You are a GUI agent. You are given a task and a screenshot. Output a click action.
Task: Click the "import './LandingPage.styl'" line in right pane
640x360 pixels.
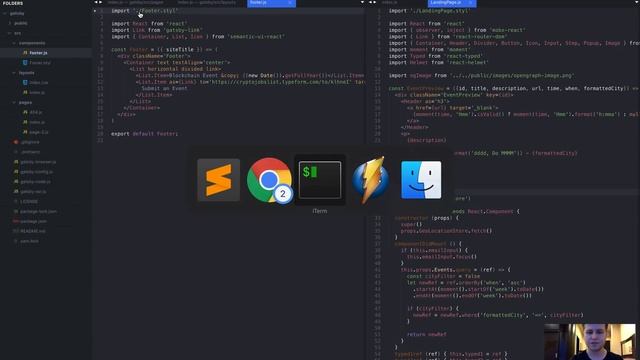(x=429, y=11)
